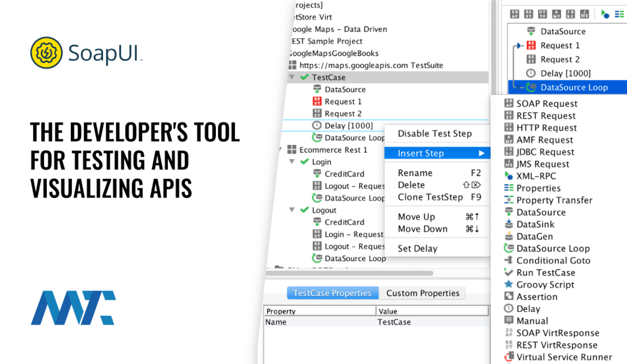Viewport: 627px width, 364px height.
Task: Click the navigator horizontal scrollbar
Action: (349, 273)
